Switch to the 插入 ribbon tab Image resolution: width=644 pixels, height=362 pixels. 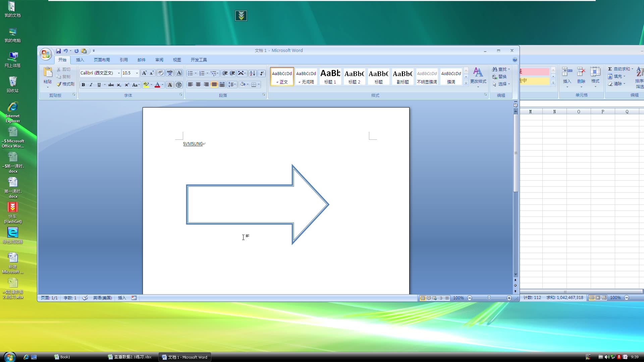coord(80,60)
